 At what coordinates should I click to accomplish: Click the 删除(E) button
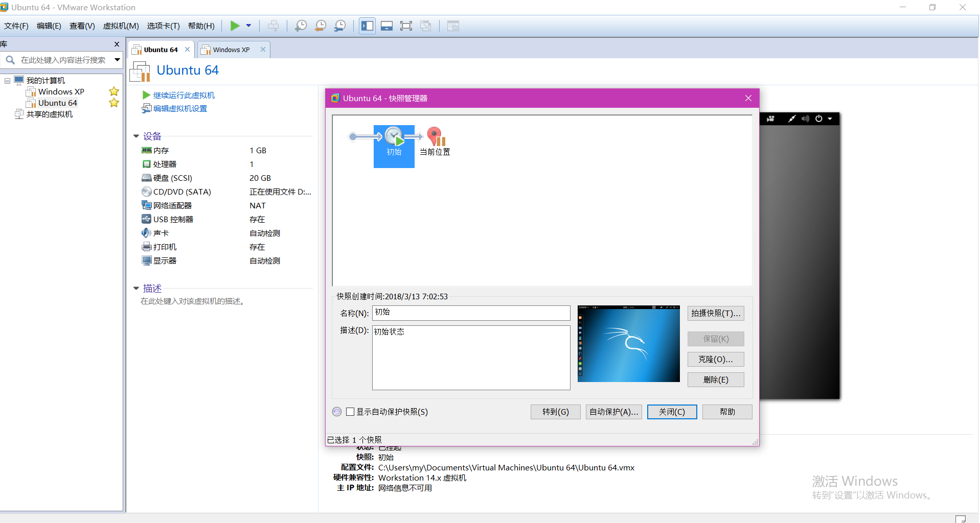coord(716,379)
